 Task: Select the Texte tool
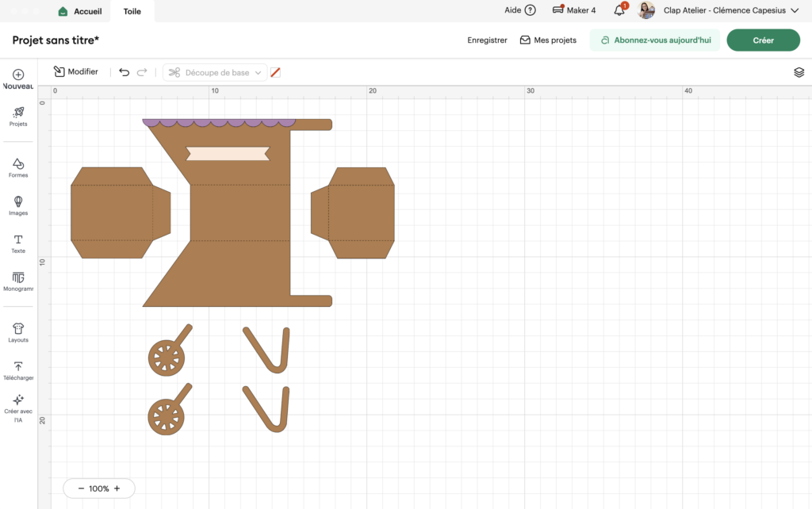tap(18, 240)
